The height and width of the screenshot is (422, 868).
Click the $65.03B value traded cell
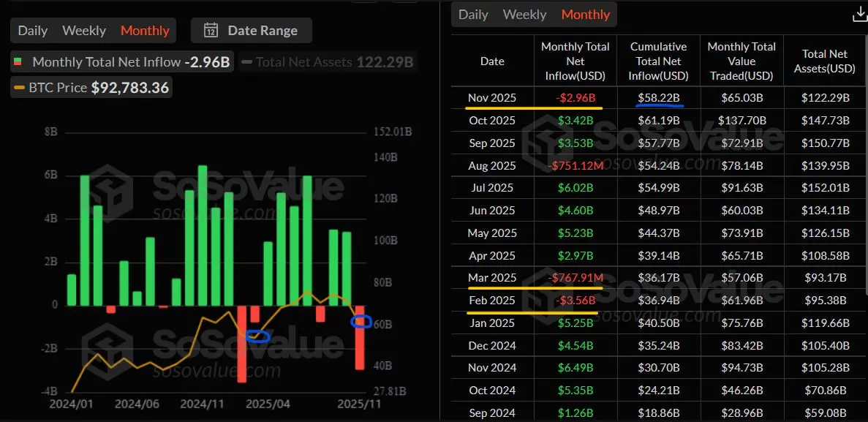[741, 98]
